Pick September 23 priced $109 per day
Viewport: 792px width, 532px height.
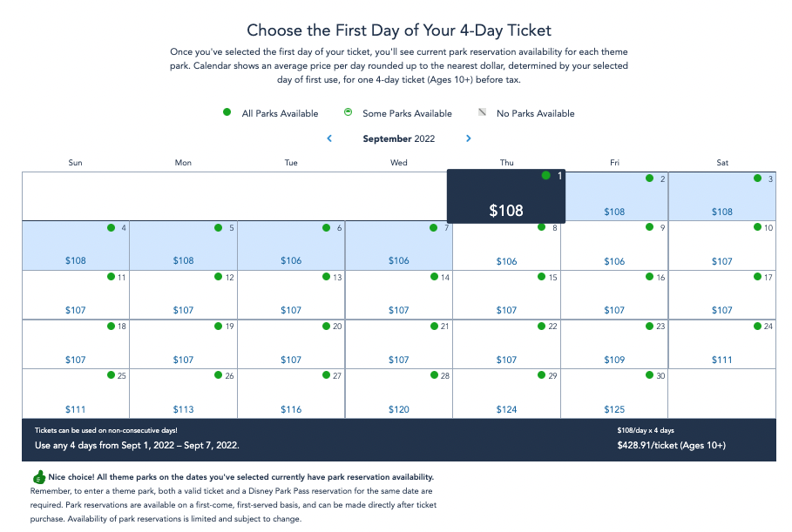[x=614, y=344]
